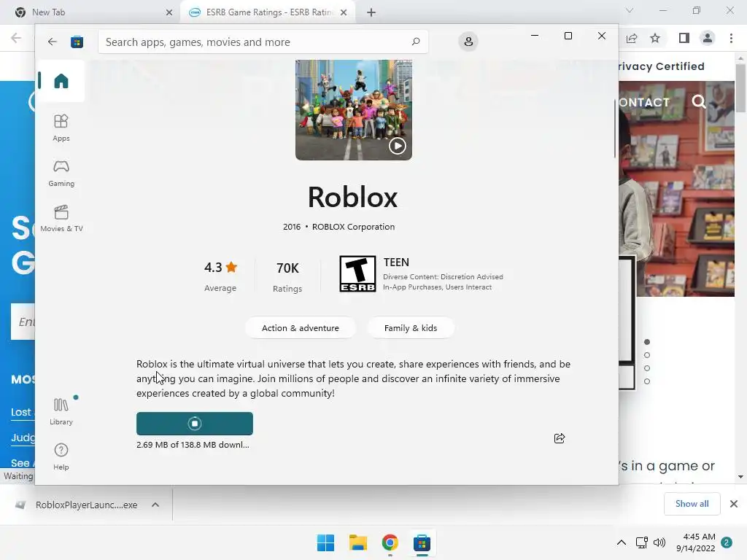This screenshot has width=747, height=560.
Task: Show all downloads in Chrome
Action: [692, 504]
